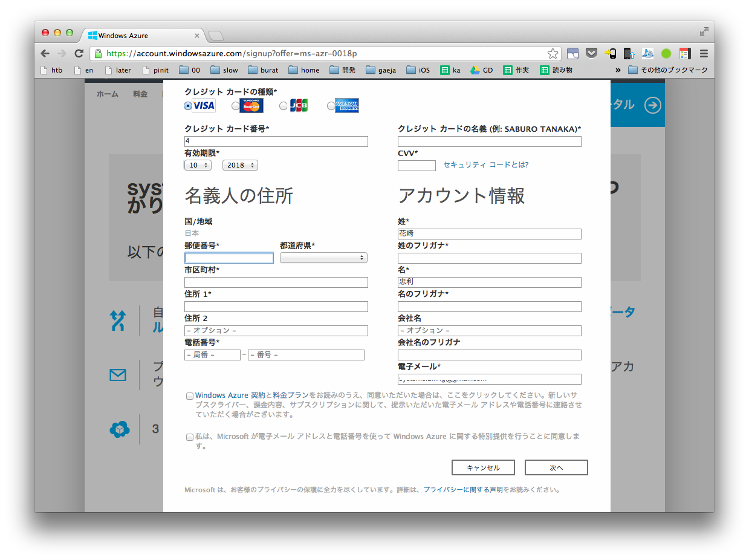The width and height of the screenshot is (749, 560).
Task: Click the 住所 1 address field
Action: point(276,307)
